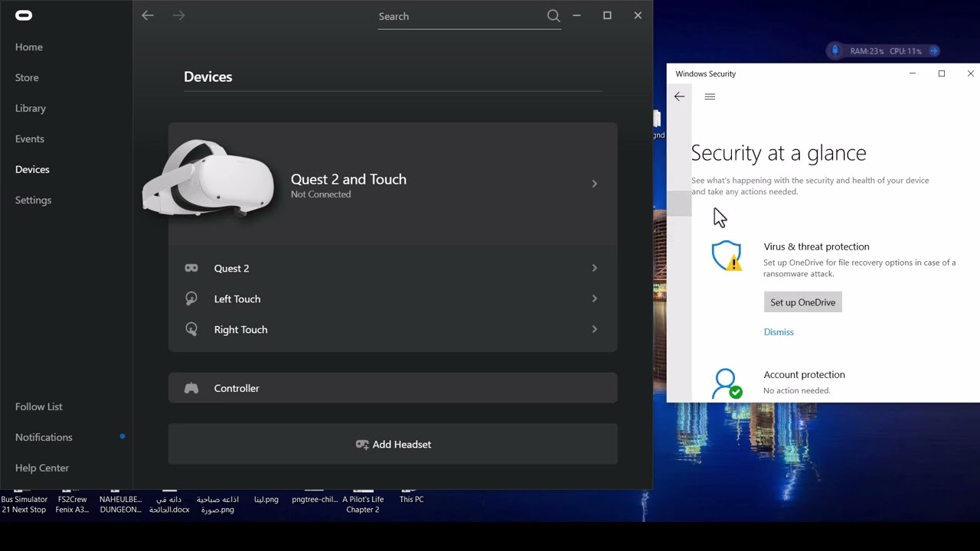Expand the Right Touch row chevron
Viewport: 980px width, 551px height.
point(594,329)
